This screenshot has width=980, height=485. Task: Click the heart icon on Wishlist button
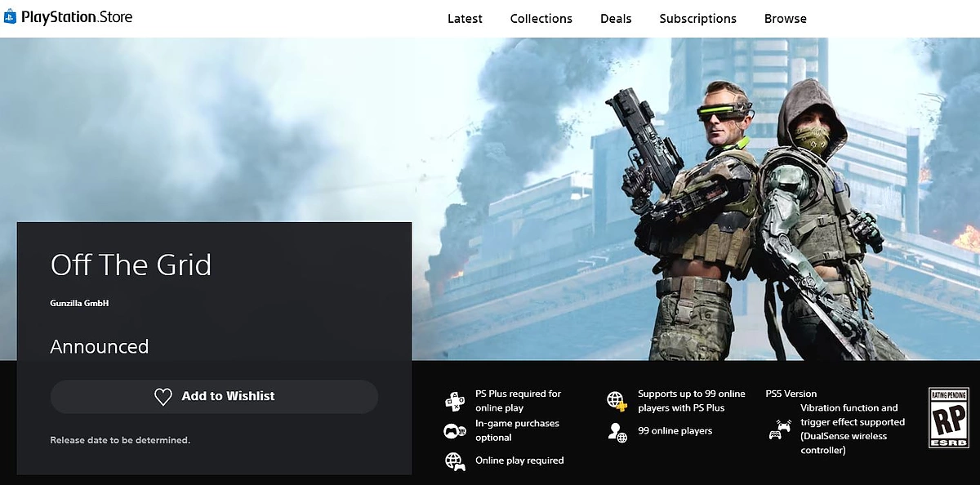point(163,397)
